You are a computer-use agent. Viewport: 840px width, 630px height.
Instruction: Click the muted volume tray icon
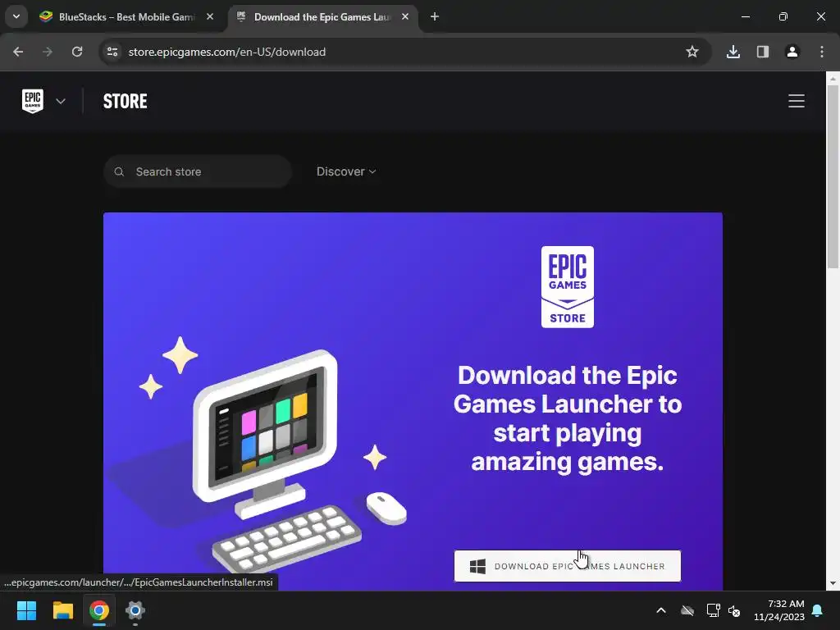(734, 610)
